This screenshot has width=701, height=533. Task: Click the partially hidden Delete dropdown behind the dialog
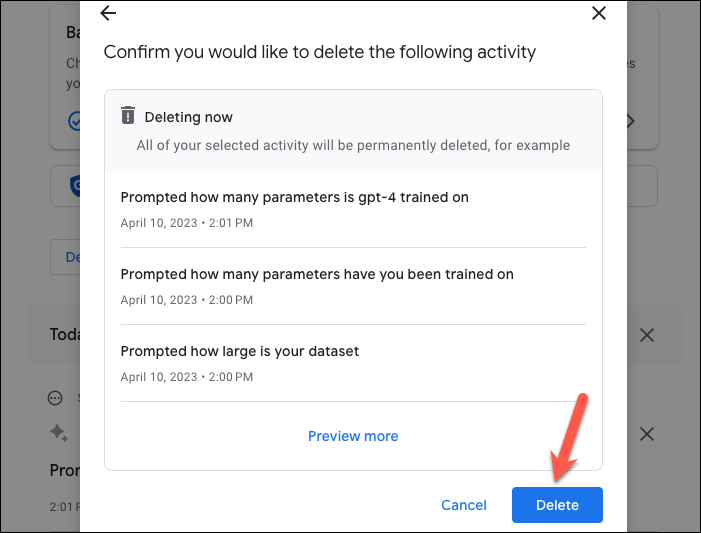click(65, 257)
